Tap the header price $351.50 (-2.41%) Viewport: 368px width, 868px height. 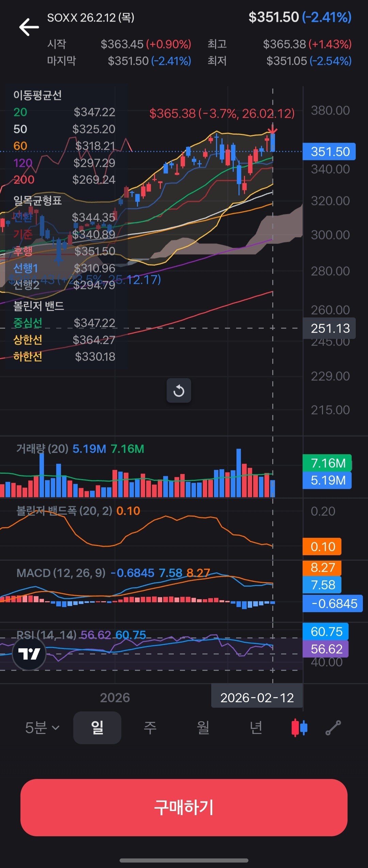[x=300, y=17]
